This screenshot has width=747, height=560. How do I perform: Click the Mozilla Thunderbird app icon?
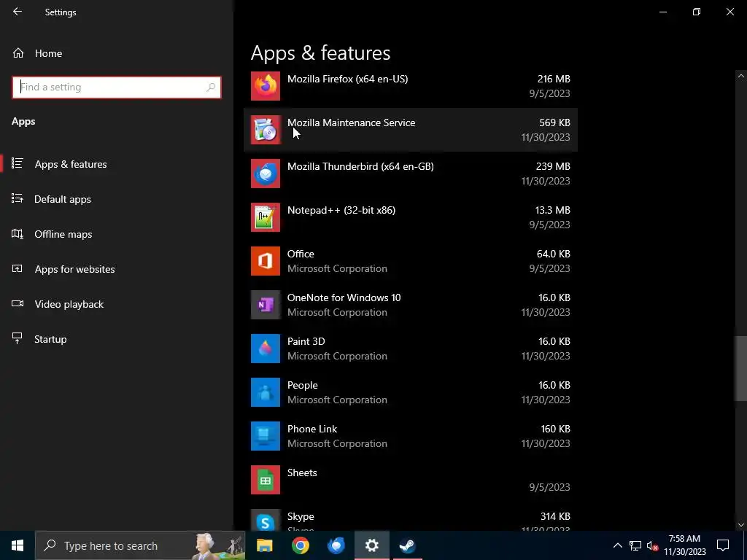point(266,174)
